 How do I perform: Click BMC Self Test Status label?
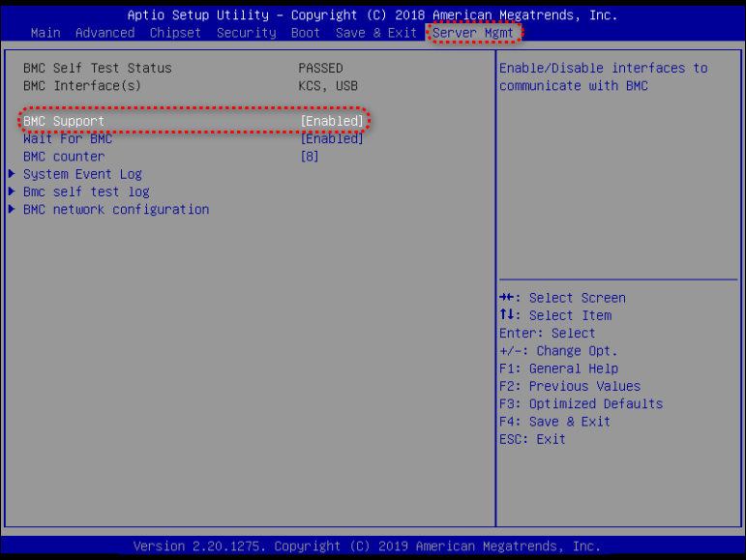coord(98,68)
